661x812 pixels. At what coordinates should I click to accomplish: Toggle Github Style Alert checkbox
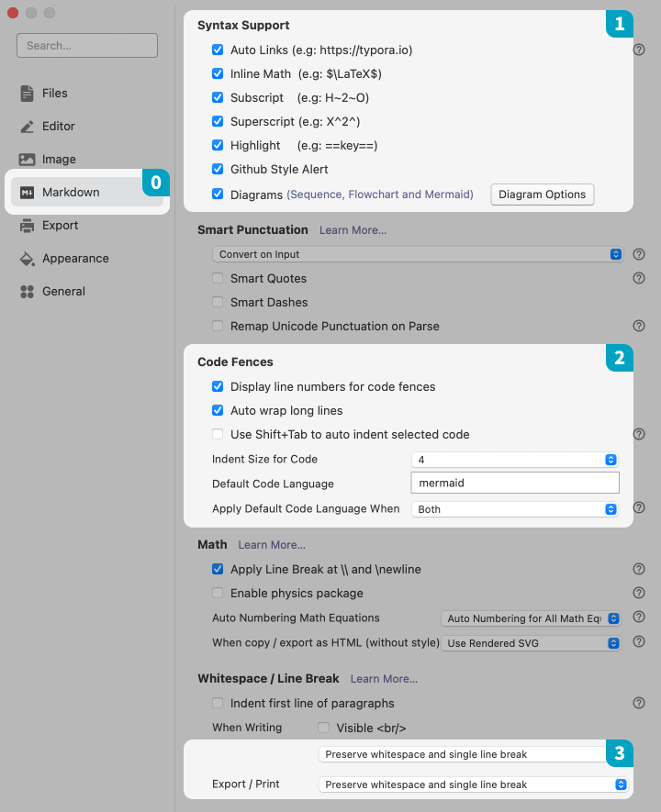point(218,169)
